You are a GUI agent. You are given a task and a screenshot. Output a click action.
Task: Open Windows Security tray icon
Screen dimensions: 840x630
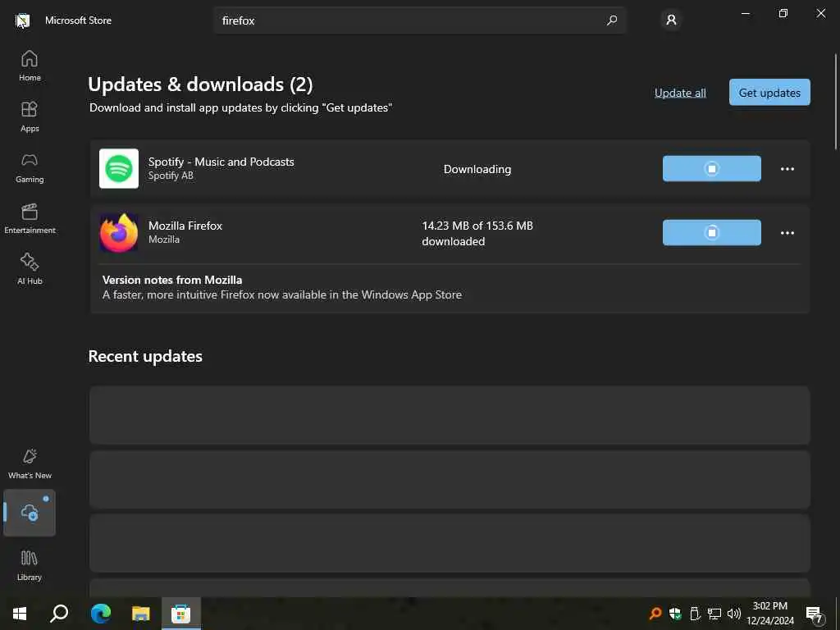[675, 614]
